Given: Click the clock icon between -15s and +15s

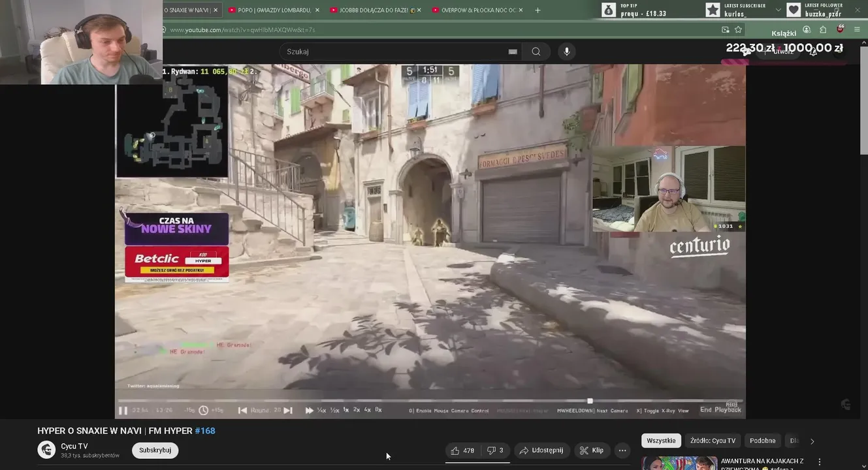Looking at the screenshot, I should 203,410.
